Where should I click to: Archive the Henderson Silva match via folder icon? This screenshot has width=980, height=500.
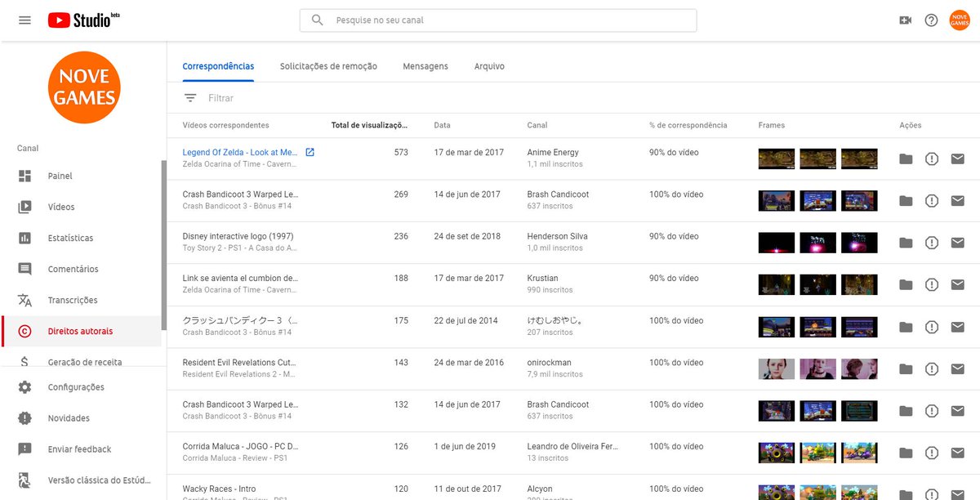pyautogui.click(x=906, y=243)
